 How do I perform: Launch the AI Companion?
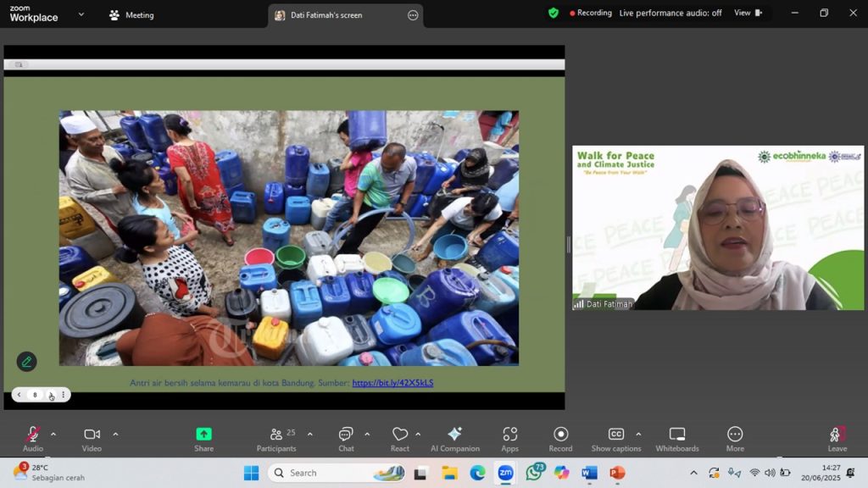454,438
